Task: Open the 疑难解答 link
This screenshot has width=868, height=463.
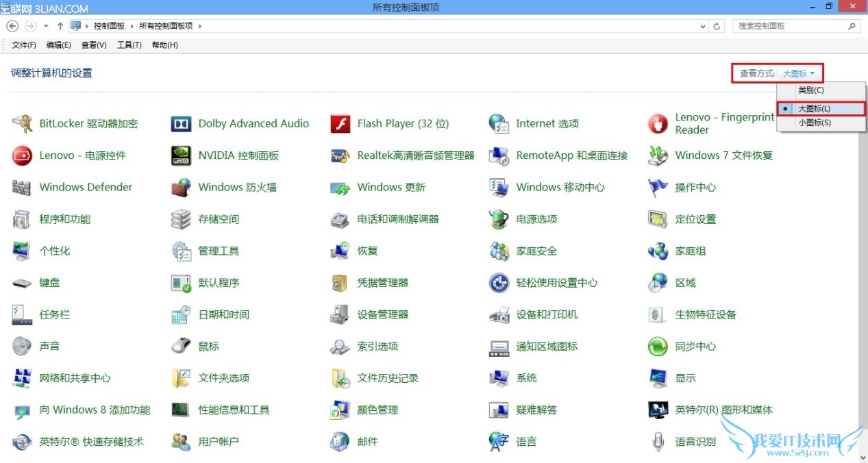Action: (536, 410)
